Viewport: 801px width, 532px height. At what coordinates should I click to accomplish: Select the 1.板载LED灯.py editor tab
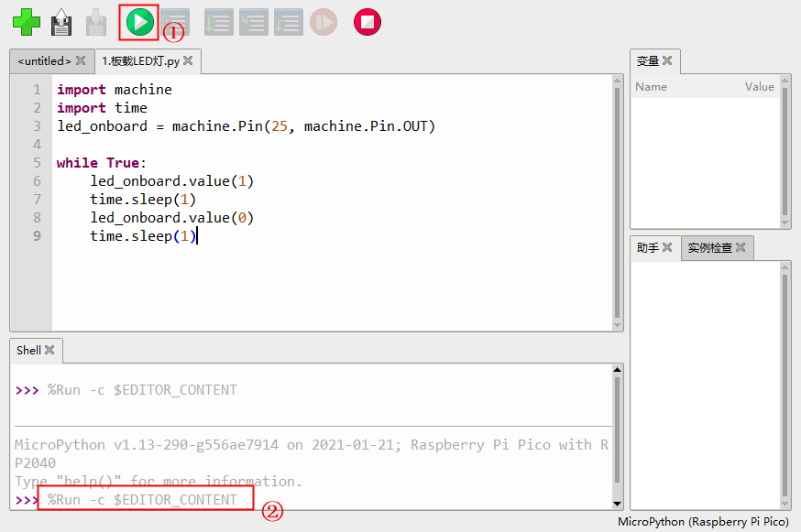140,61
